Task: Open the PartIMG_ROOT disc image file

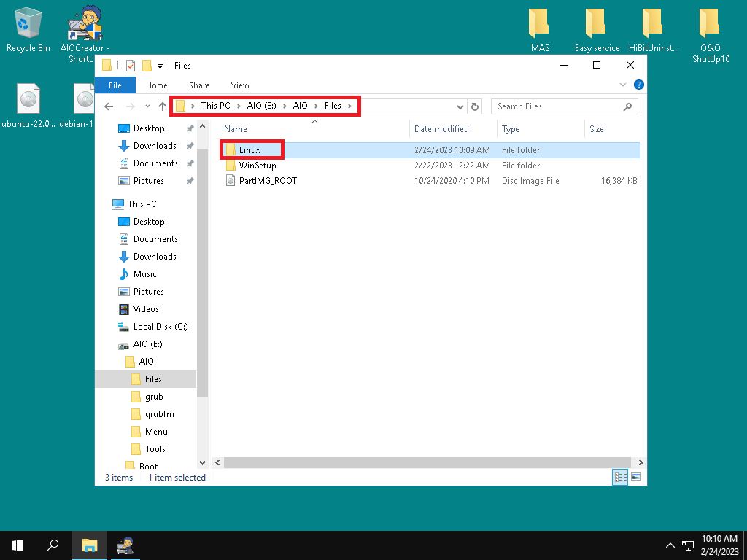Action: pos(268,180)
